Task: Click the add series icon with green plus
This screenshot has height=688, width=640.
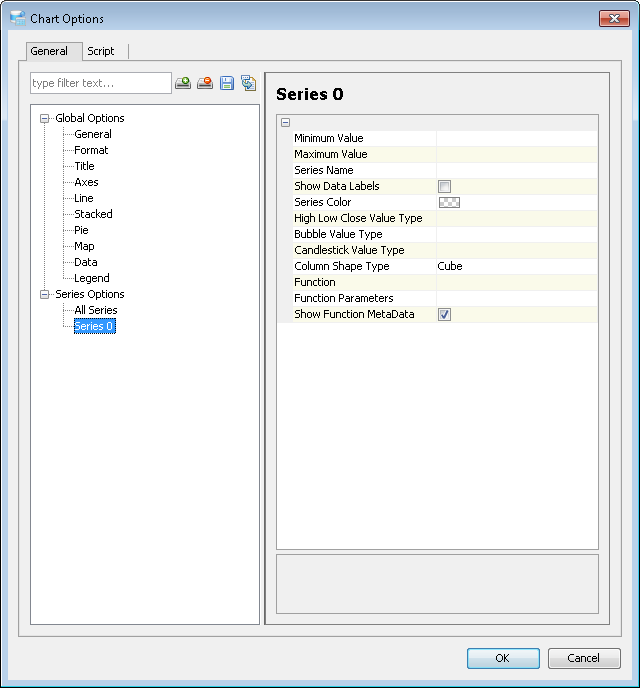Action: click(x=183, y=83)
